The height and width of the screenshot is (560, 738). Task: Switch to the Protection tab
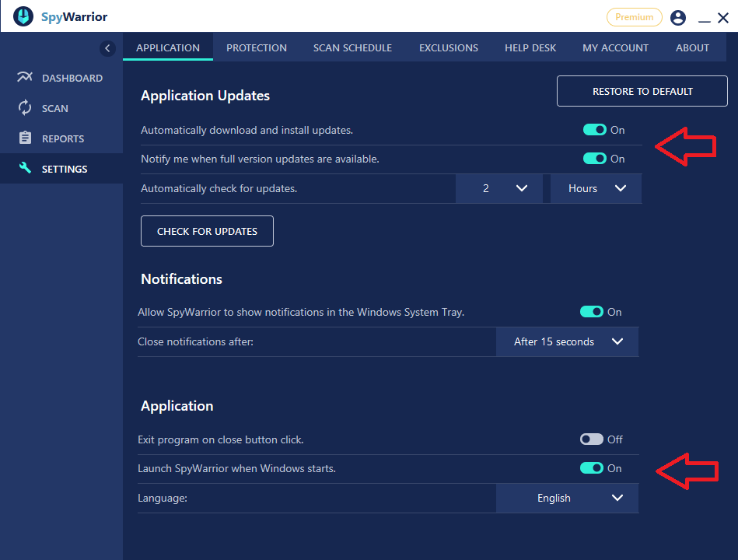click(x=257, y=47)
